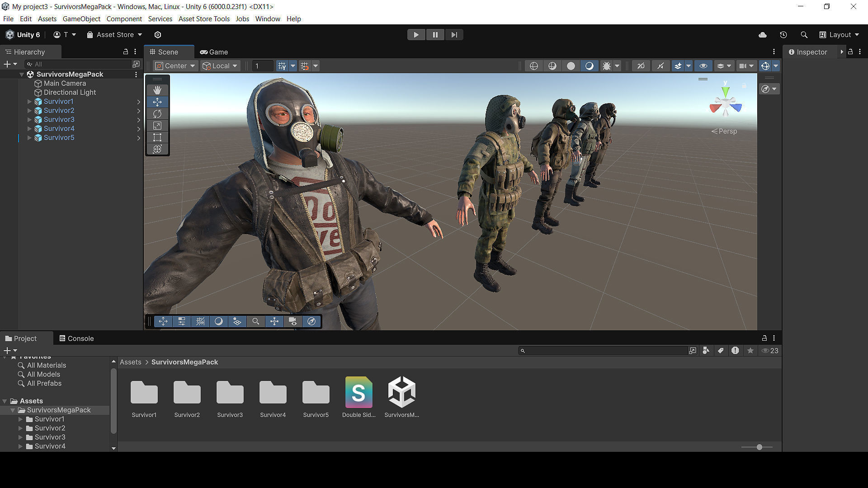868x488 pixels.
Task: Open the GameObject menu
Action: [x=81, y=19]
